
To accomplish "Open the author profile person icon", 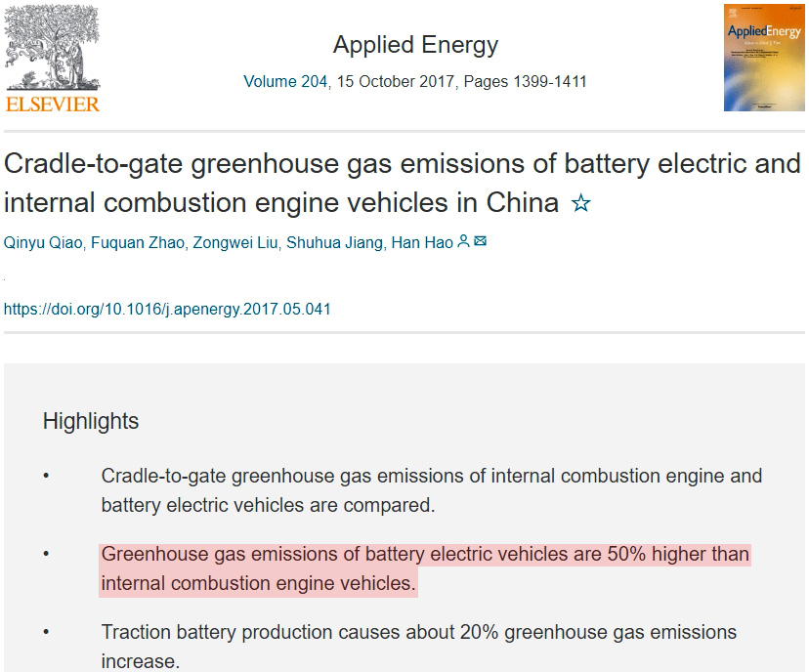I will coord(463,241).
